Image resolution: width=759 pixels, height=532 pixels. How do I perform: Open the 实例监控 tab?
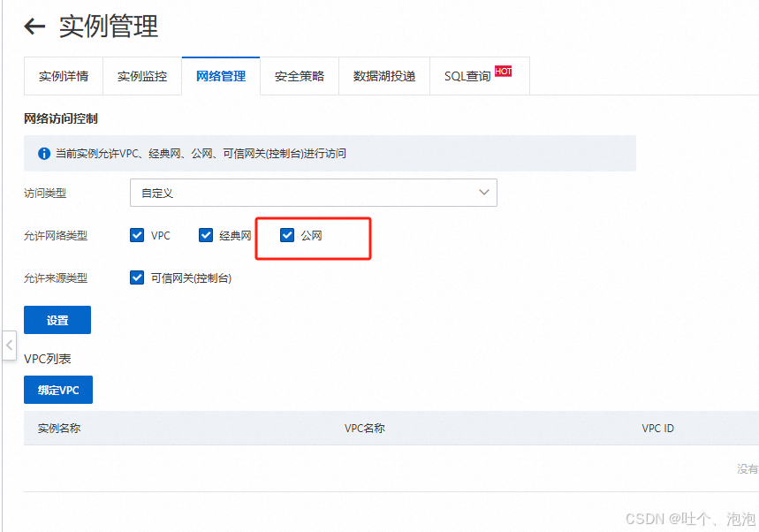coord(141,76)
